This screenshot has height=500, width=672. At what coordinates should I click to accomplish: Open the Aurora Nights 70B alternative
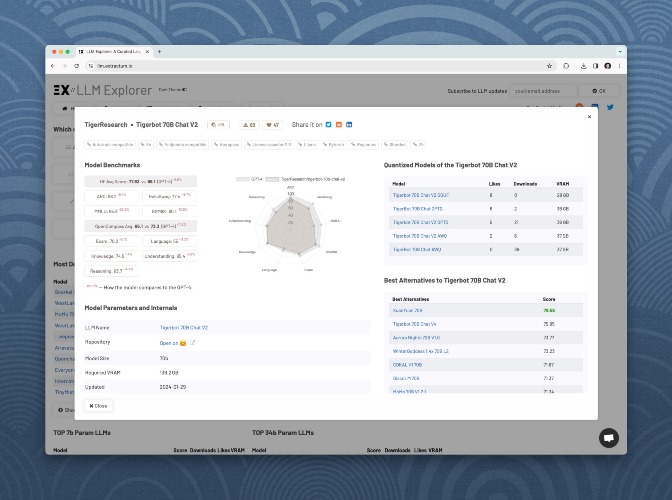point(416,338)
